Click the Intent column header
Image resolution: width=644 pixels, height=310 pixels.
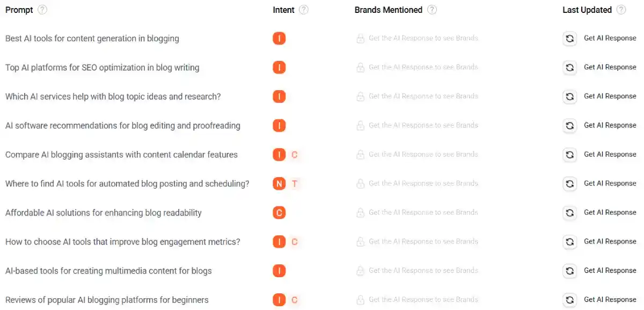coord(282,10)
